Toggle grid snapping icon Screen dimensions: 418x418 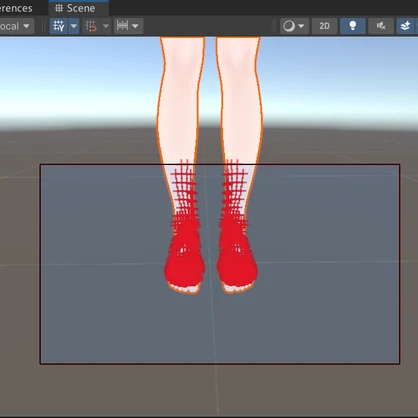pos(91,26)
